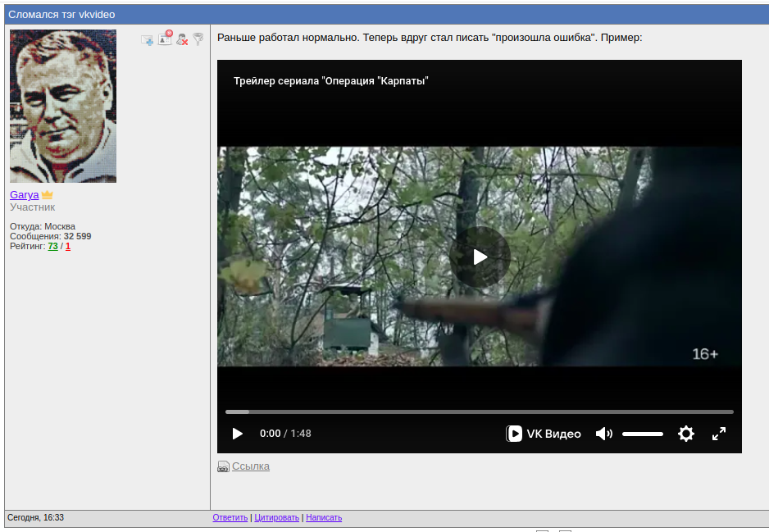Open Garya's avatar image

pyautogui.click(x=63, y=106)
